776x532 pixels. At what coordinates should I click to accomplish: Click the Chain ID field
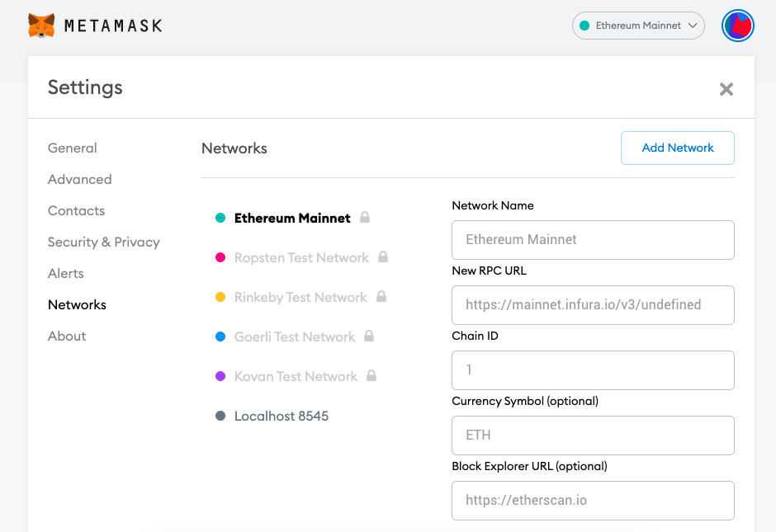click(x=593, y=370)
